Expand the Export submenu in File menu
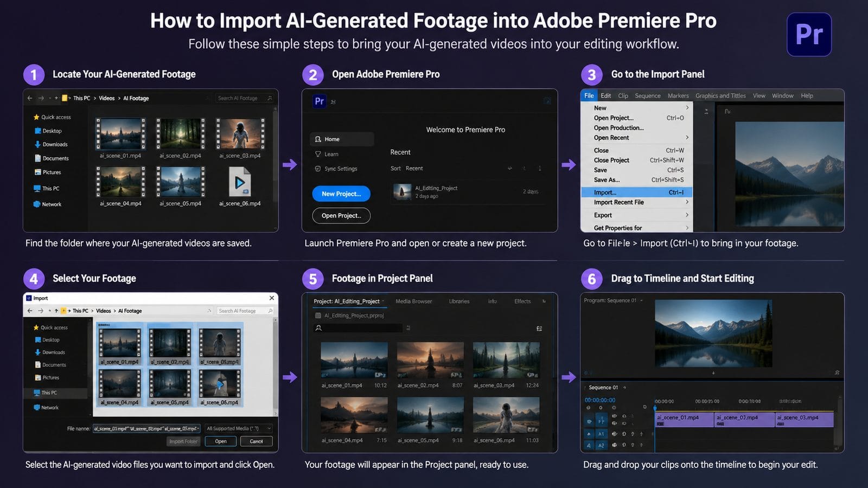The width and height of the screenshot is (868, 488). click(687, 215)
